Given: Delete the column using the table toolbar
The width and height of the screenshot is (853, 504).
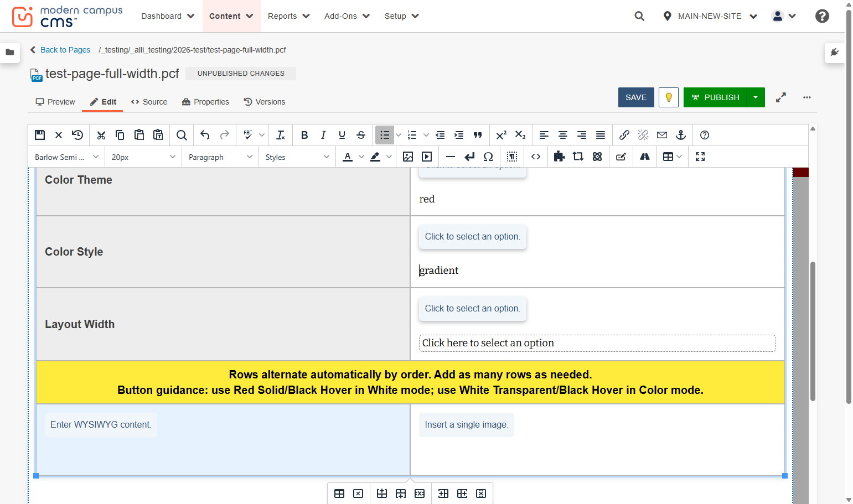Looking at the screenshot, I should tap(481, 493).
